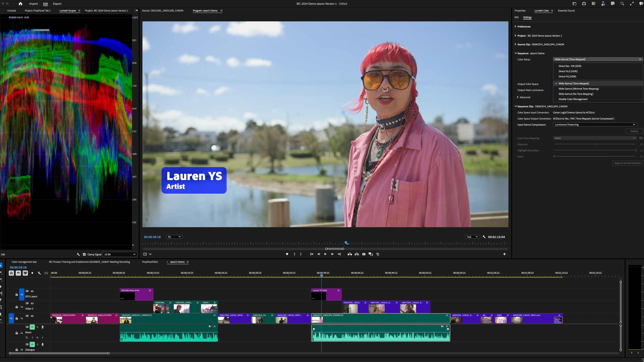Click the Export Frame camera icon
The image size is (644, 362).
point(364,254)
